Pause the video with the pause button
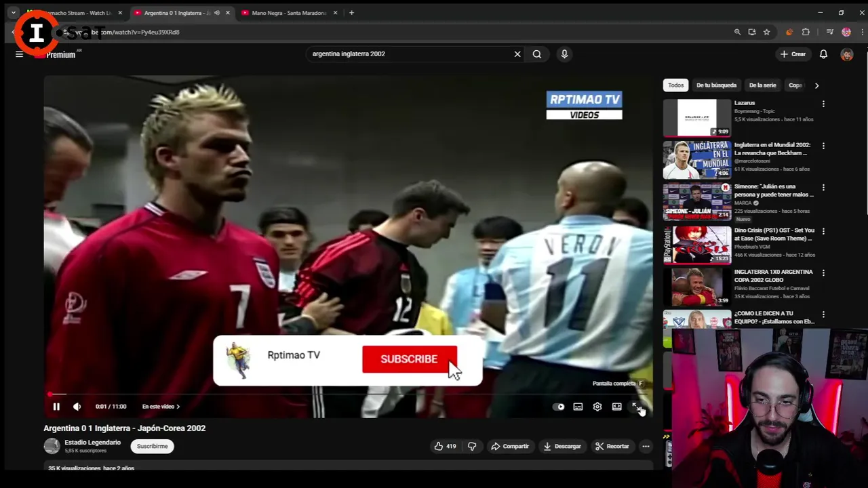 tap(56, 407)
